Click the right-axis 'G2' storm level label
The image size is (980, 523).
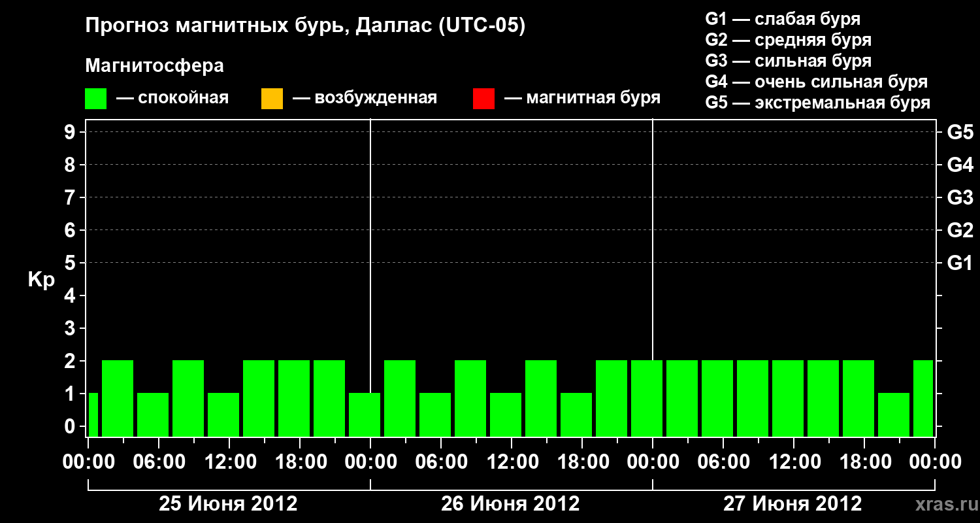[x=960, y=230]
